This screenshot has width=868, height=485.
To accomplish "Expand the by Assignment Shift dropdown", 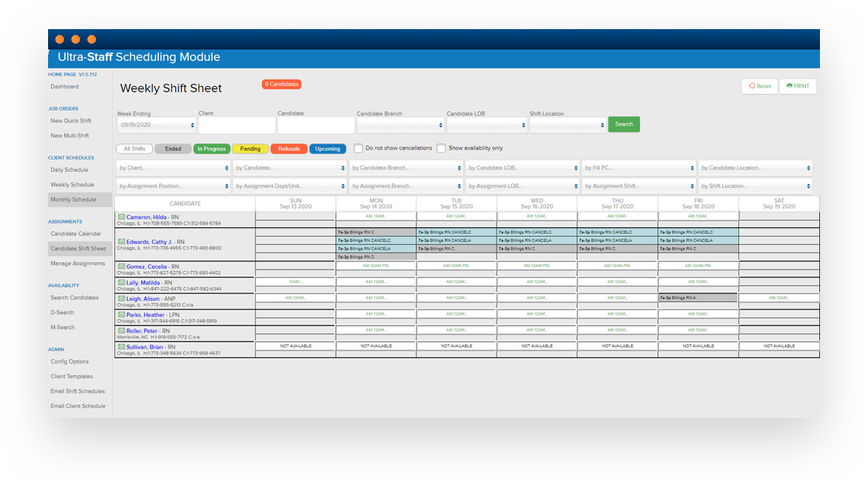I will point(639,186).
